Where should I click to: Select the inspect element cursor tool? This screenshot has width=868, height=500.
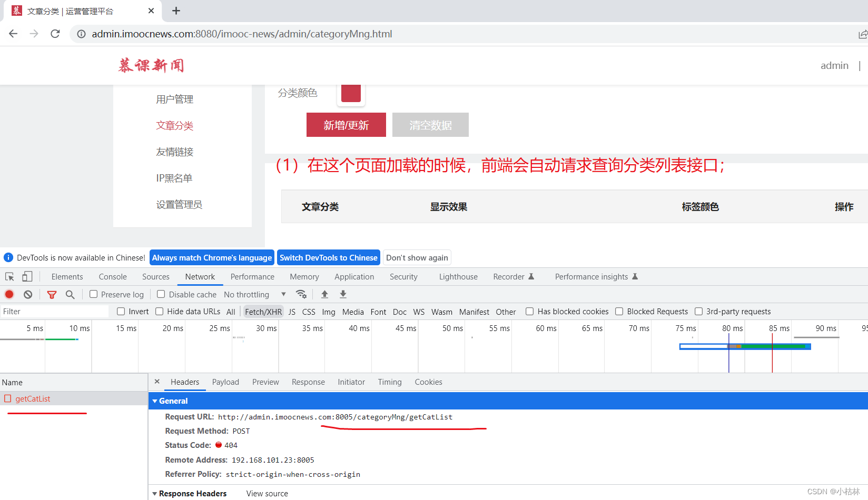click(9, 276)
